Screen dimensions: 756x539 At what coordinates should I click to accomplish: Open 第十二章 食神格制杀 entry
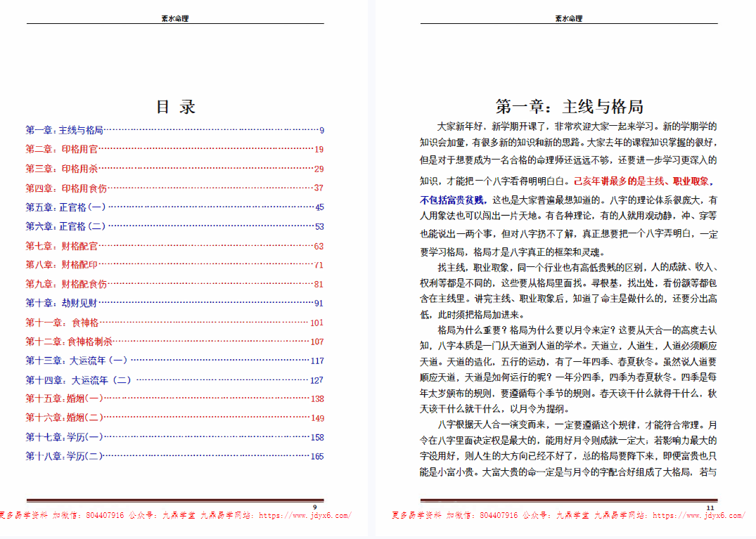[x=69, y=342]
